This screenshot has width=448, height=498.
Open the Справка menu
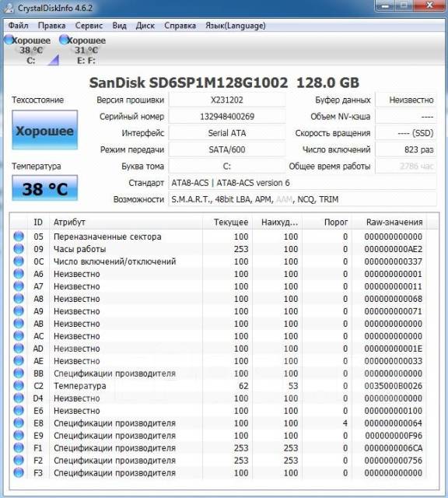pos(180,26)
